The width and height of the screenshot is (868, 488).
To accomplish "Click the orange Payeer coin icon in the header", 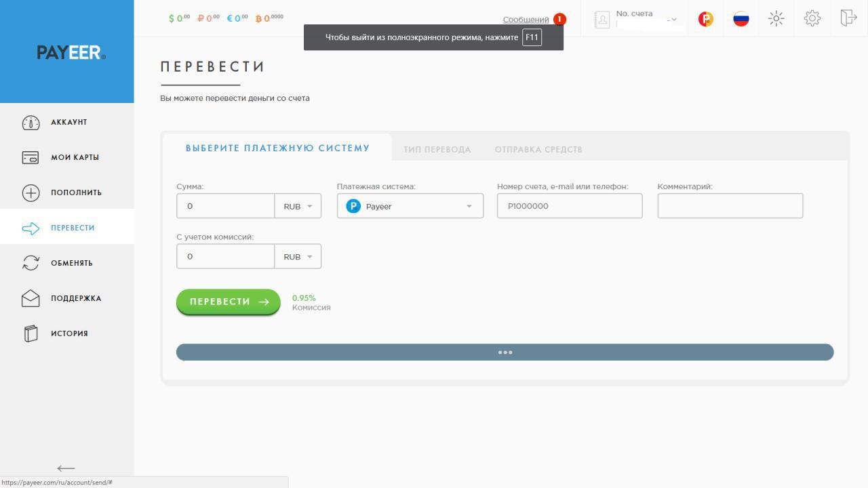I will [705, 19].
